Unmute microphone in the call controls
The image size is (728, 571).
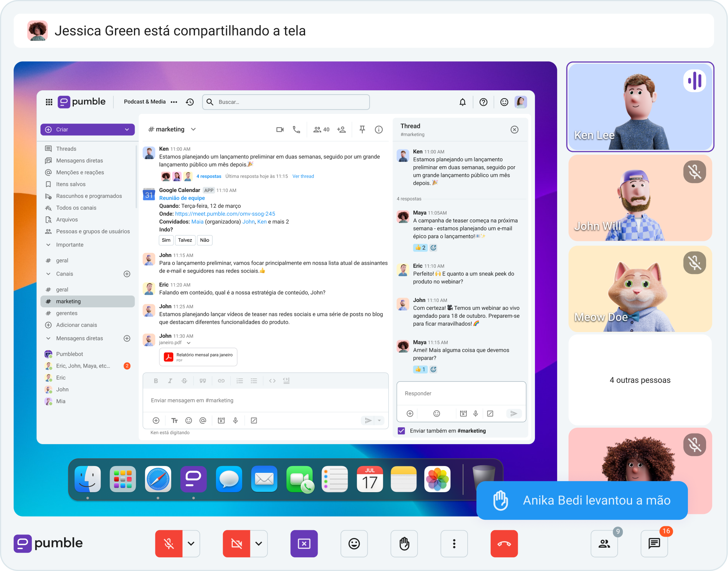(169, 543)
